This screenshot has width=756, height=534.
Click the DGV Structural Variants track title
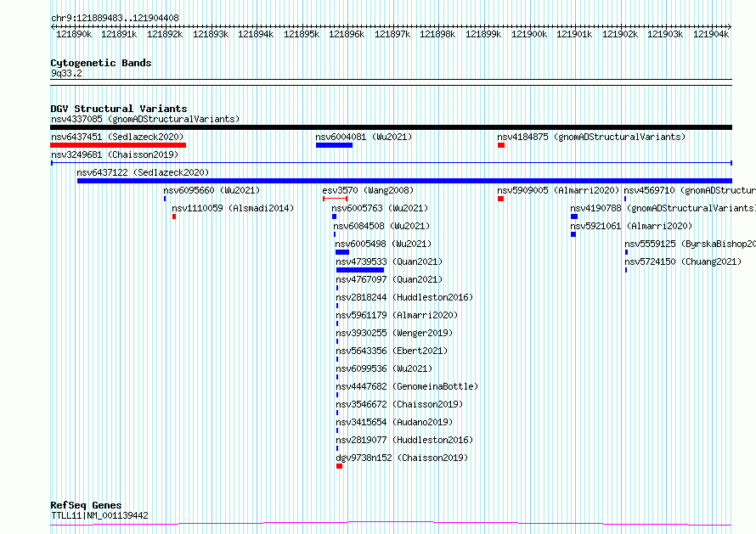click(119, 109)
